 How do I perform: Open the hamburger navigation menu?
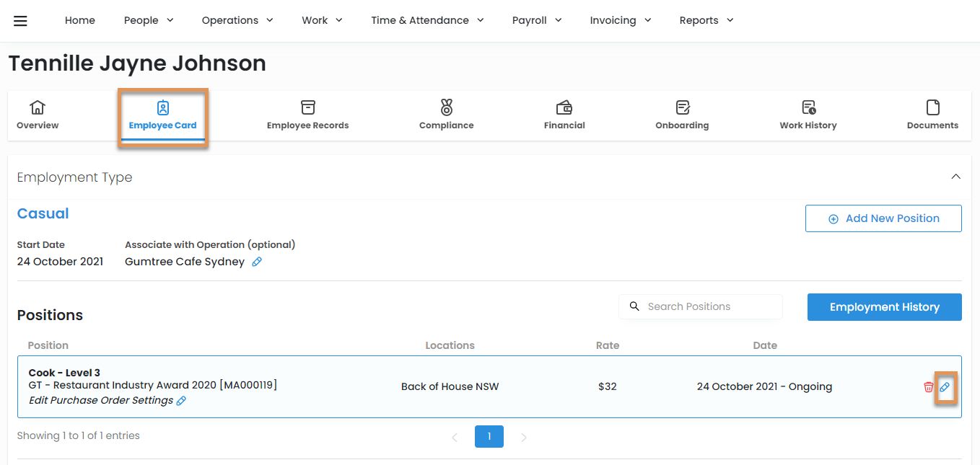(20, 21)
